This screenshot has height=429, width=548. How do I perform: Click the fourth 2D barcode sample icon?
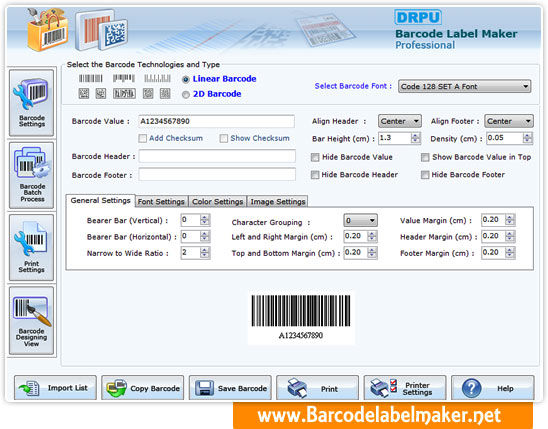(x=148, y=93)
